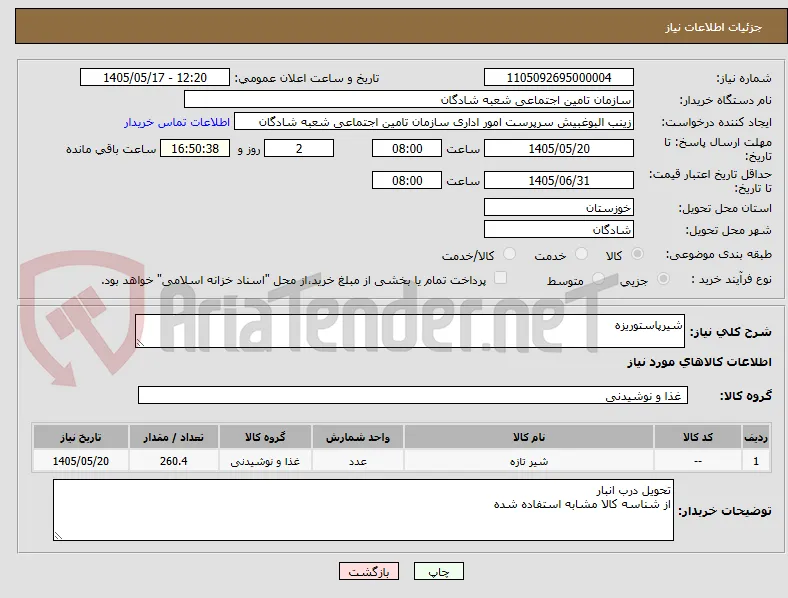This screenshot has height=598, width=788.
Task: Click the اطلاعات کالاهای مورد نیاز section heading
Action: click(x=699, y=362)
